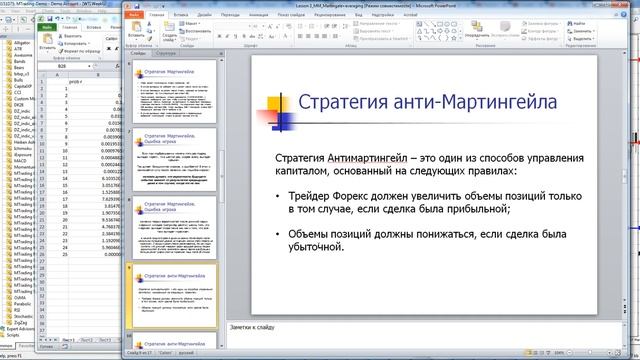Open the Shape Fill (Заливка фигуры) dropdown

click(x=540, y=24)
